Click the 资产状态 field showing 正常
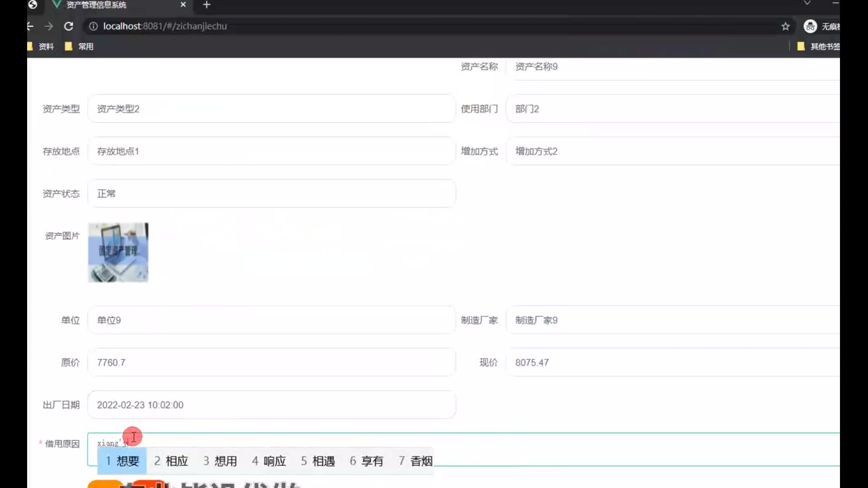Viewport: 868px width, 488px height. [272, 193]
